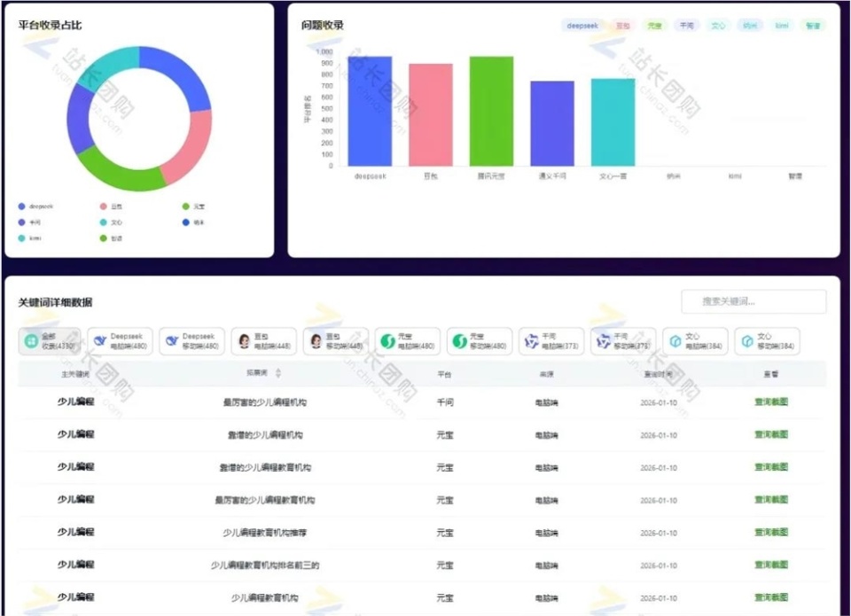Click the 平台 column header

[x=444, y=374]
